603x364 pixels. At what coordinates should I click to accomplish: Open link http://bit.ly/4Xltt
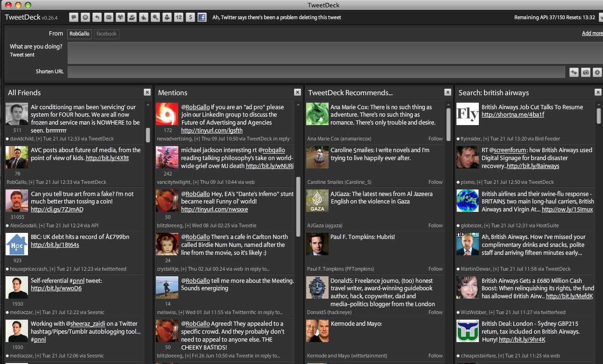tap(107, 158)
